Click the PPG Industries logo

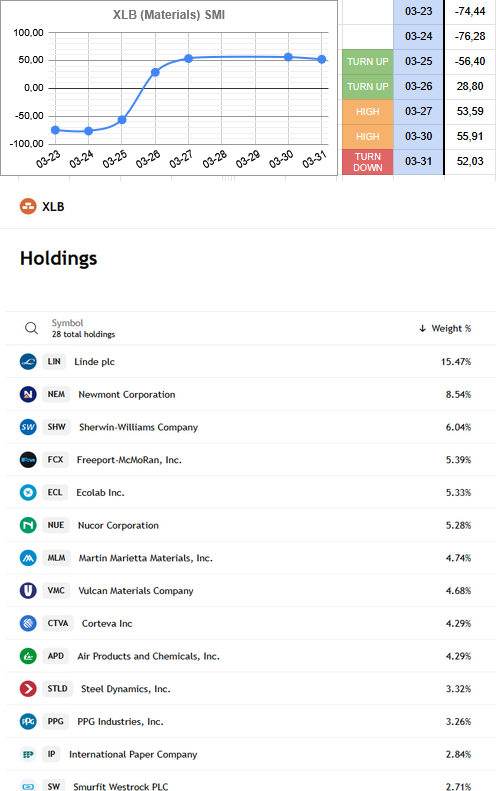click(28, 721)
